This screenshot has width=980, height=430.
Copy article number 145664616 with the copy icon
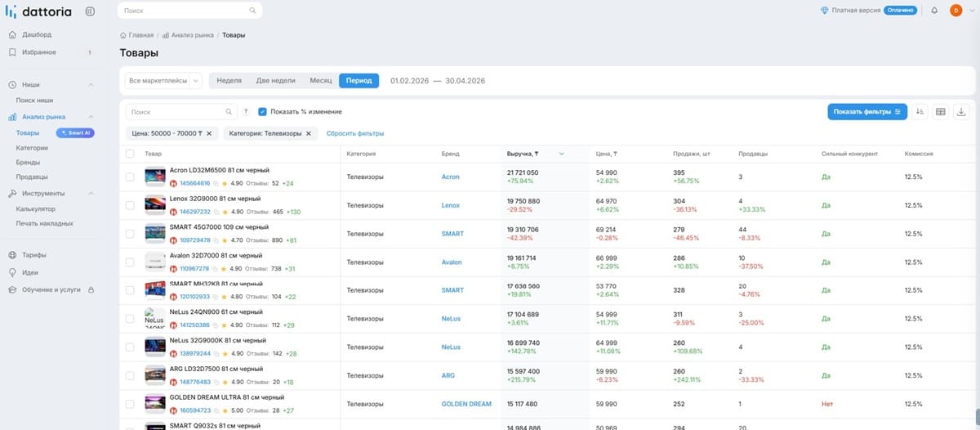pyautogui.click(x=216, y=184)
